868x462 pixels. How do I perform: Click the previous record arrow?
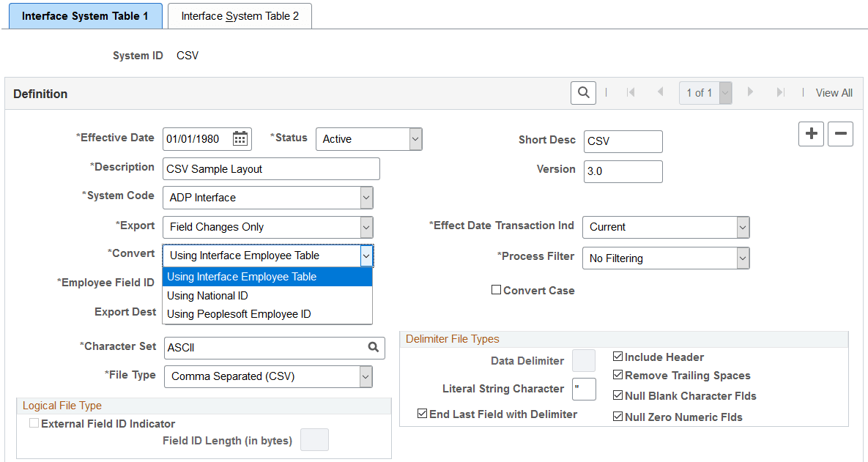[x=659, y=93]
